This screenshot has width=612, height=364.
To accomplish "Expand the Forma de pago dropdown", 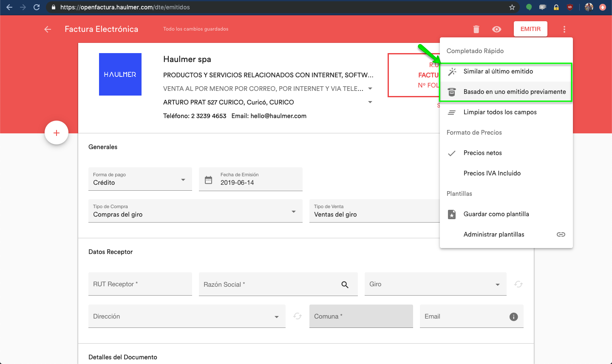I will point(183,180).
